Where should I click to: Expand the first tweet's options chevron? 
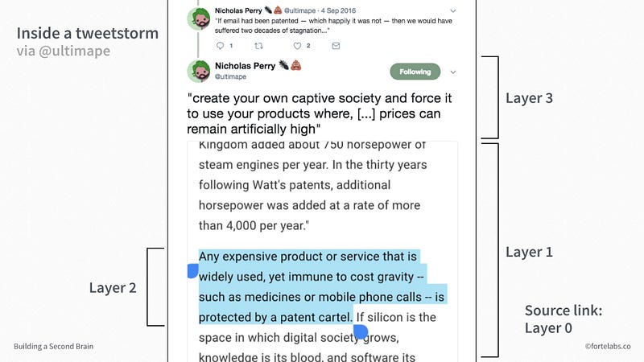pyautogui.click(x=452, y=10)
